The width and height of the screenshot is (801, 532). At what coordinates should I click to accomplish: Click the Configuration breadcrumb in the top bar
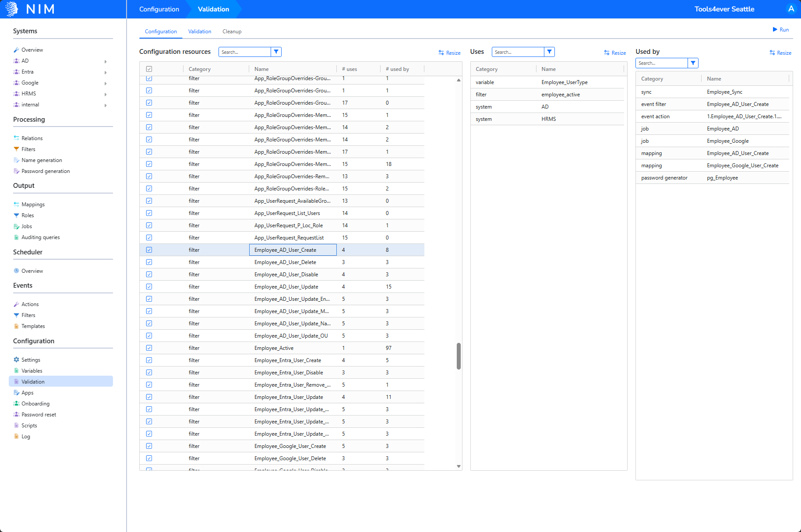(x=159, y=9)
